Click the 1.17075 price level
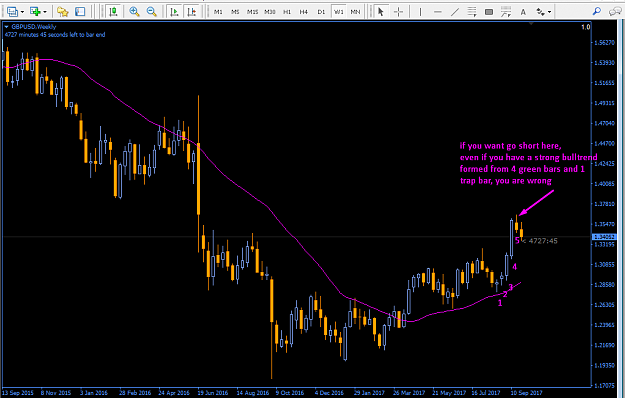Viewport: 625px width, 398px height. [604, 385]
